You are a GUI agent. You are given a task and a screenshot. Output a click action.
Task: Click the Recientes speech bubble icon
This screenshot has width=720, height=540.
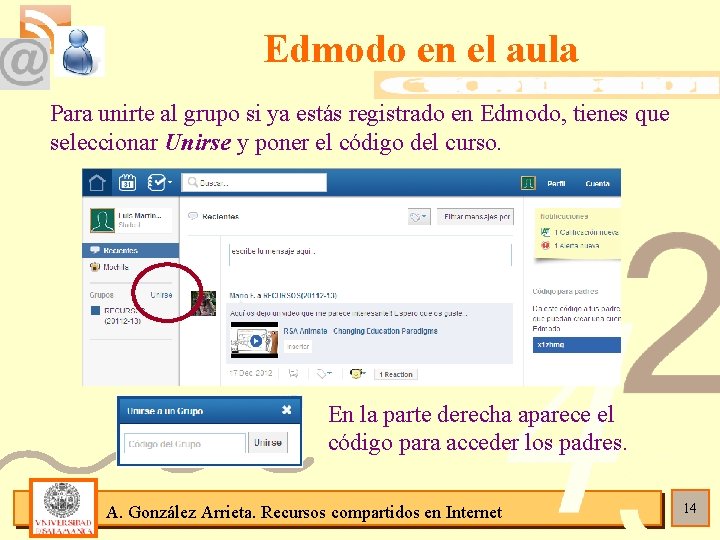(193, 216)
